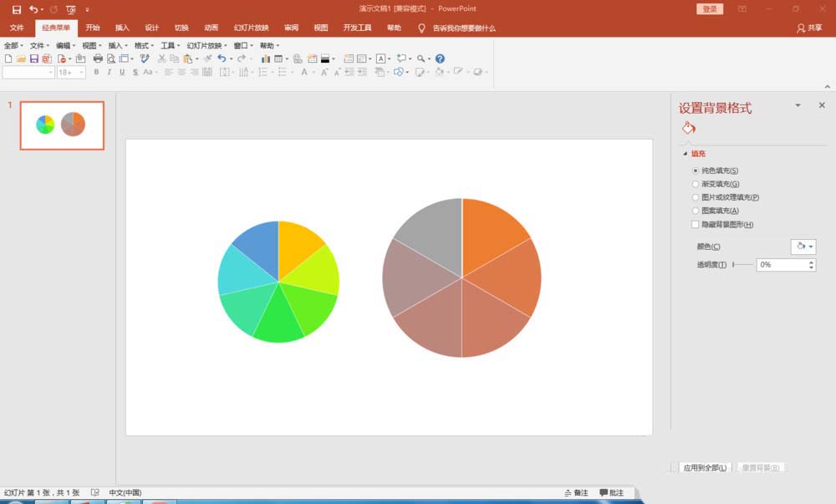Switch to the 开始 ribbon tab
Image resolution: width=836 pixels, height=504 pixels.
click(x=93, y=28)
